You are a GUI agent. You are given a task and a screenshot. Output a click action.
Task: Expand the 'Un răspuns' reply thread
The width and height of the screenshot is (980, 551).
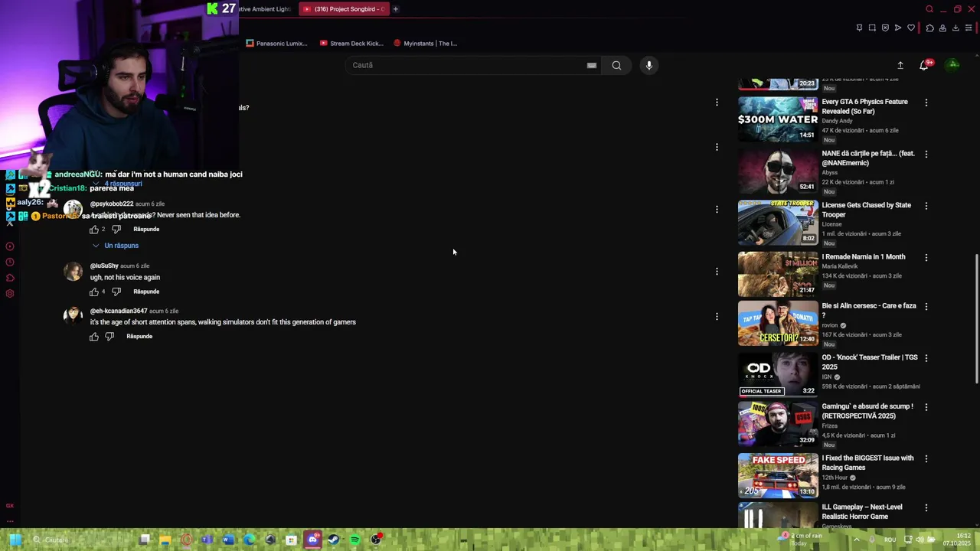coord(116,246)
